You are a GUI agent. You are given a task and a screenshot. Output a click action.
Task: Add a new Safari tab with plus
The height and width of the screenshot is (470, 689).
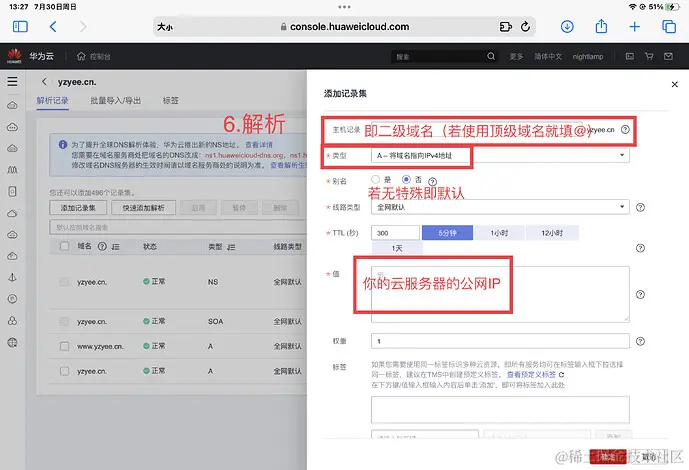pos(635,27)
